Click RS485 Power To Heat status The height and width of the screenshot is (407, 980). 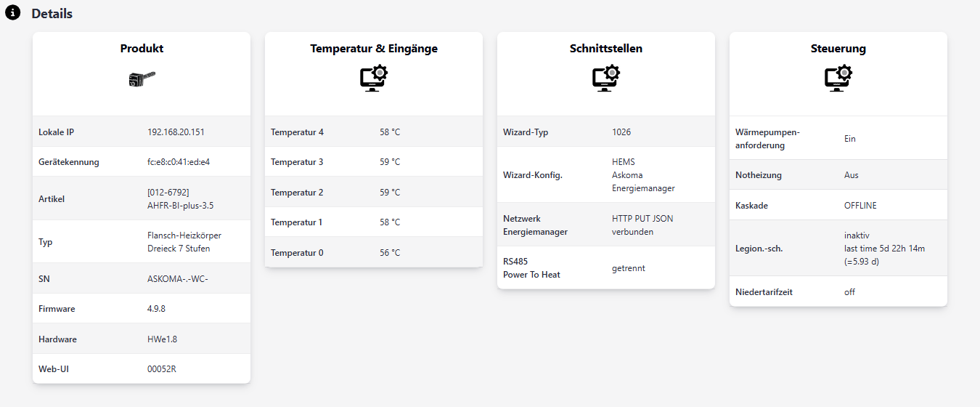coord(628,268)
